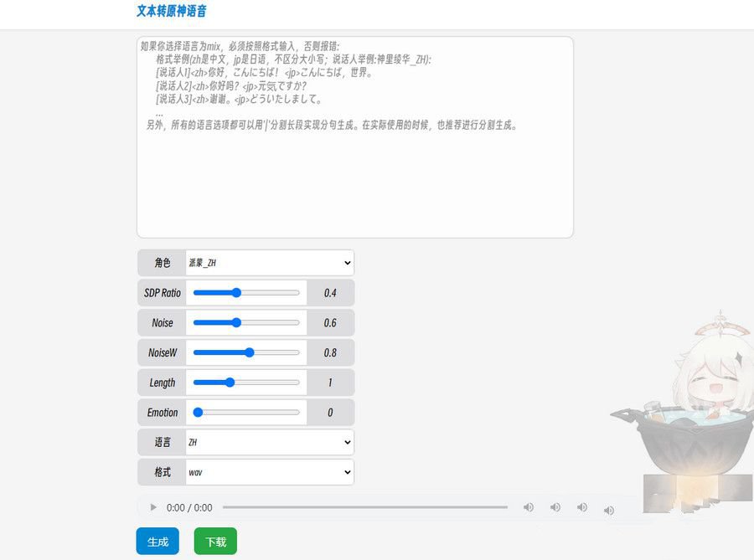Click the blue 生成 generate button
Image resolution: width=754 pixels, height=560 pixels.
pyautogui.click(x=158, y=541)
